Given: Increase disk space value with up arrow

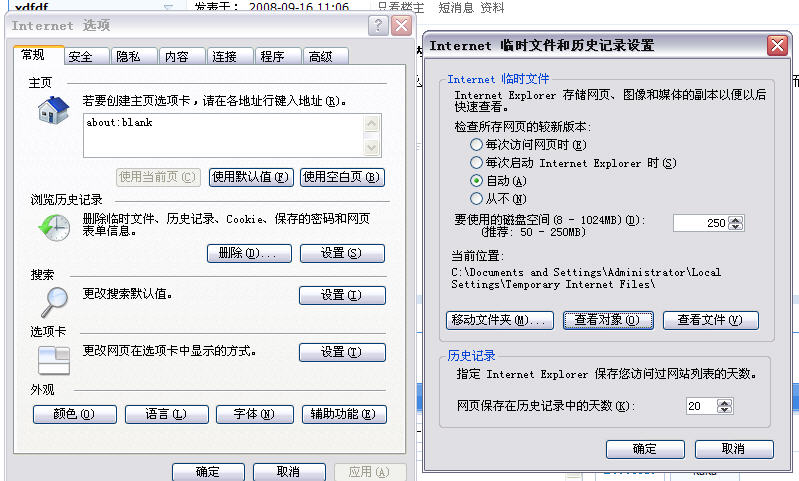Looking at the screenshot, I should coord(736,220).
